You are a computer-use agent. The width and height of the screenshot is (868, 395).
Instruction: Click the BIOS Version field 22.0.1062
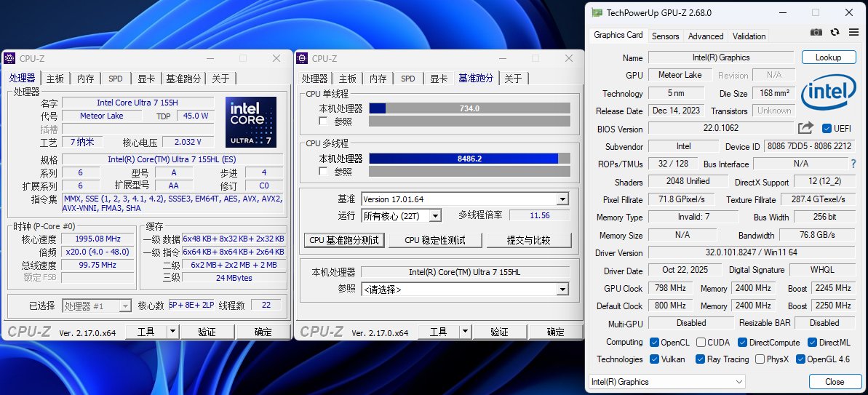(x=721, y=128)
